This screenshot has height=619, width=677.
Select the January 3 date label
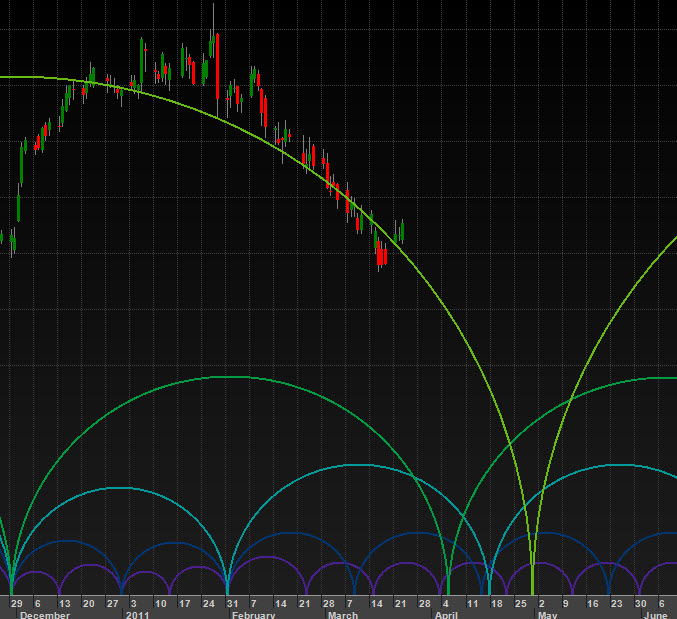tap(133, 603)
